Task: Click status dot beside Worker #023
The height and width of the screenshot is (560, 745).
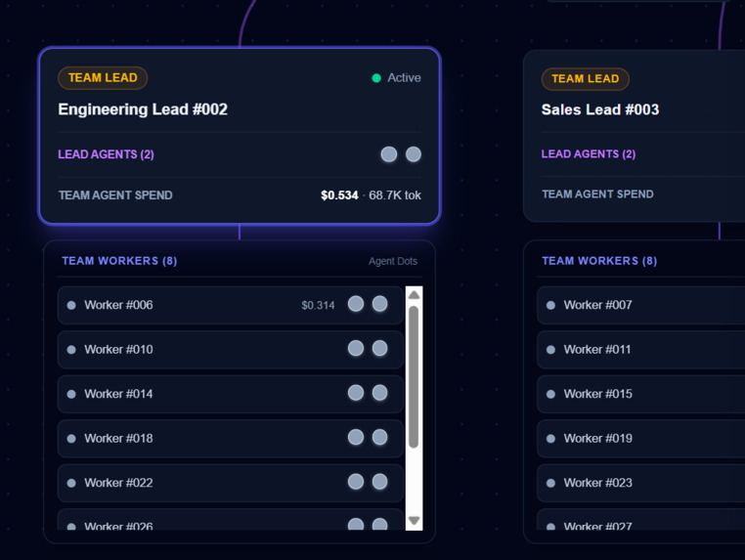Action: [550, 483]
